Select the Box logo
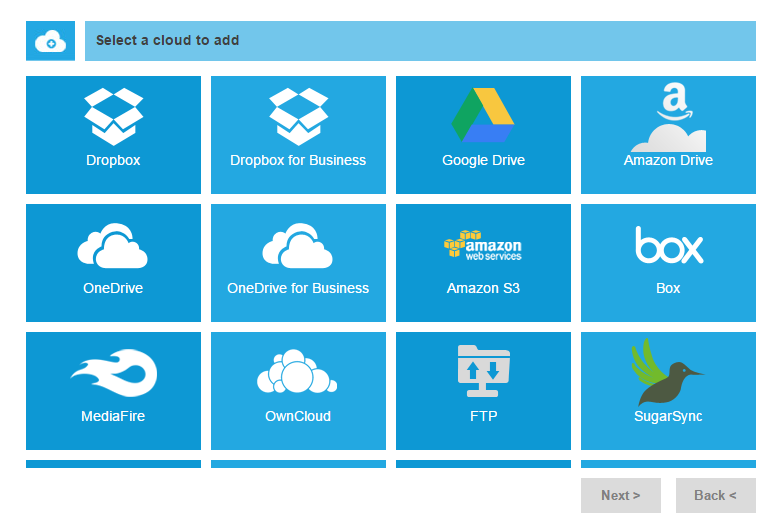This screenshot has height=527, width=778. (x=668, y=245)
